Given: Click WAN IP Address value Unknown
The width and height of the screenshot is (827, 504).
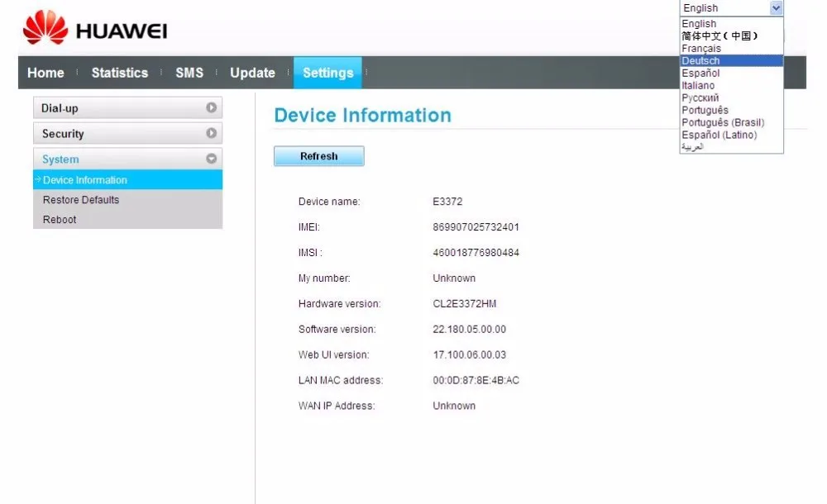Looking at the screenshot, I should pyautogui.click(x=454, y=406).
